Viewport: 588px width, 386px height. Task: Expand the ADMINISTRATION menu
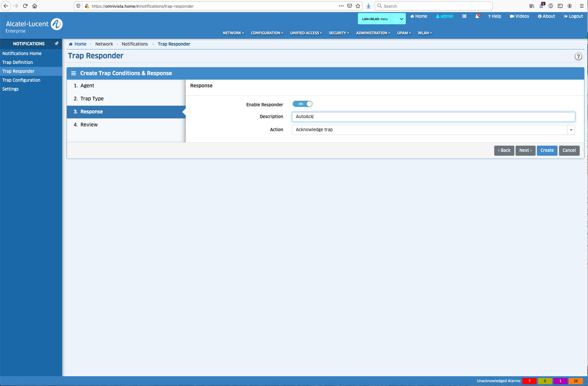(373, 33)
